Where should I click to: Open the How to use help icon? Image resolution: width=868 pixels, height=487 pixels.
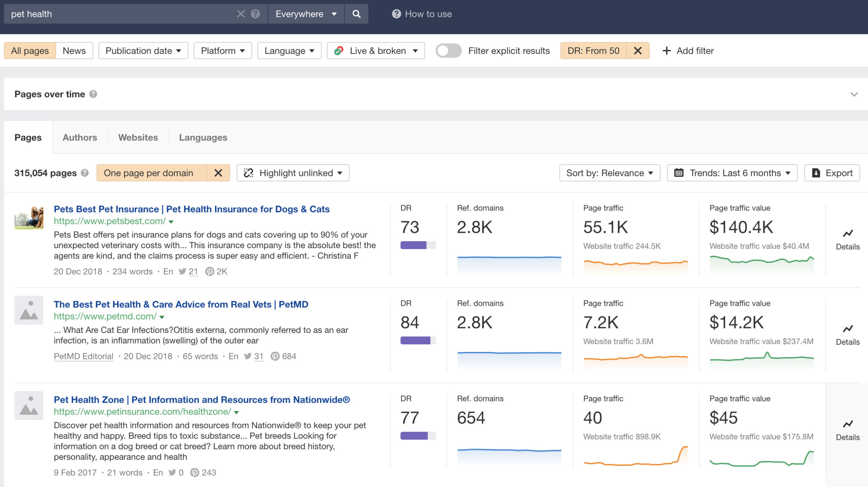tap(396, 14)
